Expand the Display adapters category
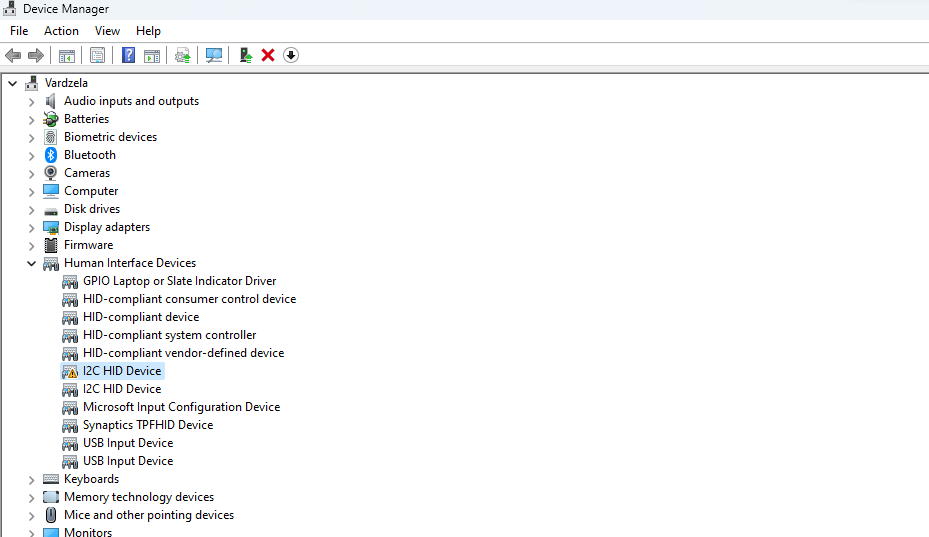This screenshot has height=537, width=929. coord(31,228)
